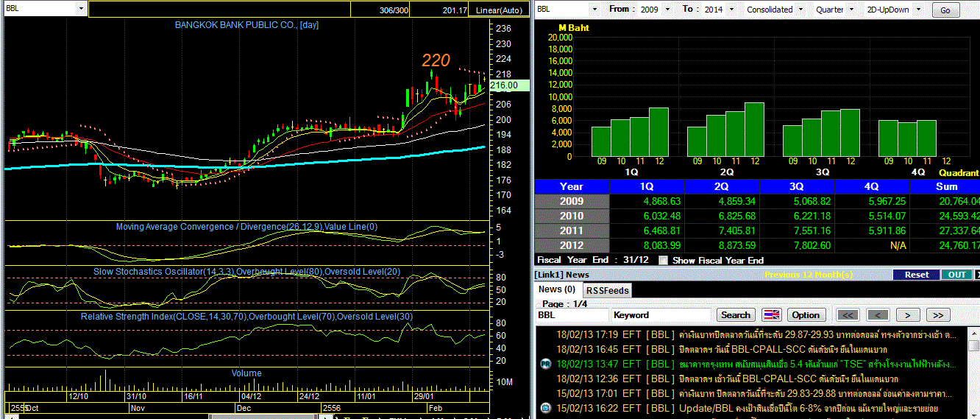Click the orange 220 target annotation
The image size is (980, 419).
(x=436, y=60)
